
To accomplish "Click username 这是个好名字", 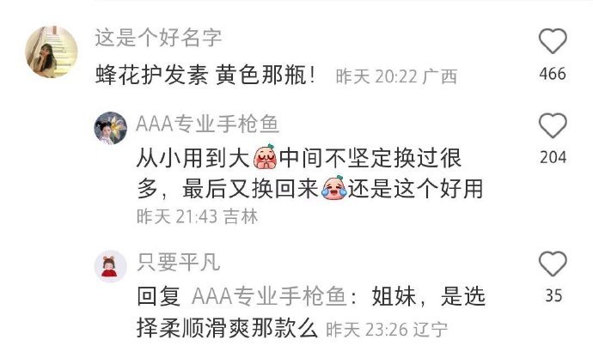I will [x=158, y=38].
